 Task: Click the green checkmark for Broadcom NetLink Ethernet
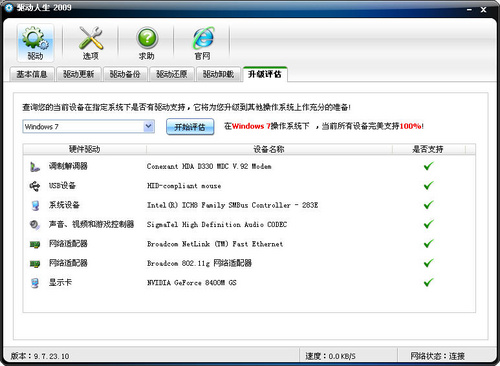[429, 243]
